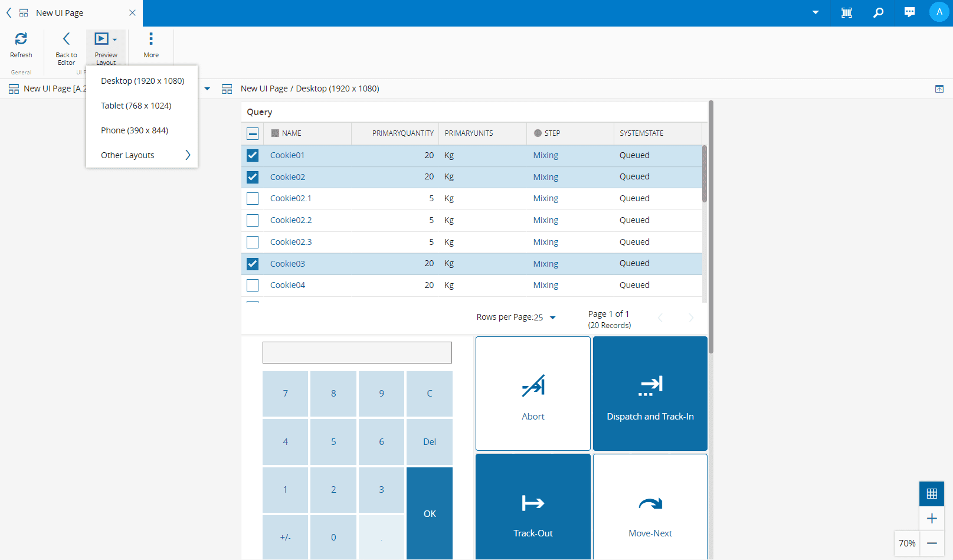Screen dimensions: 953x560
Task: Click the Refresh icon in toolbar
Action: [21, 40]
